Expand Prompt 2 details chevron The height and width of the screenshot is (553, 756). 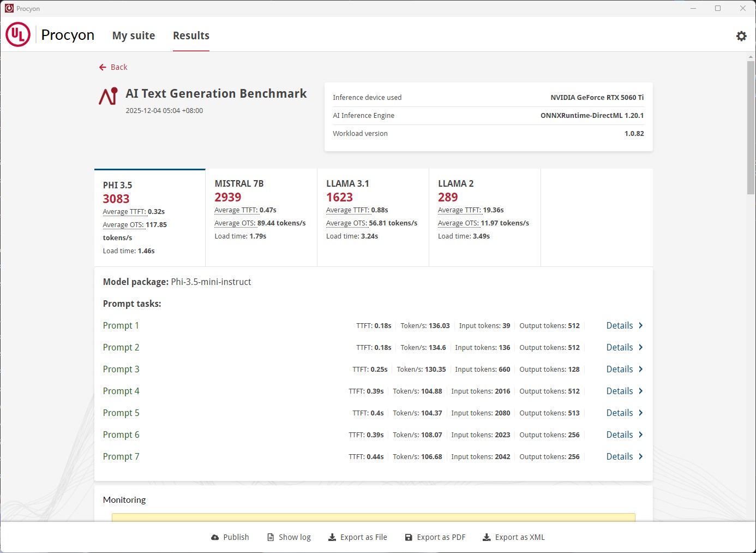tap(640, 347)
